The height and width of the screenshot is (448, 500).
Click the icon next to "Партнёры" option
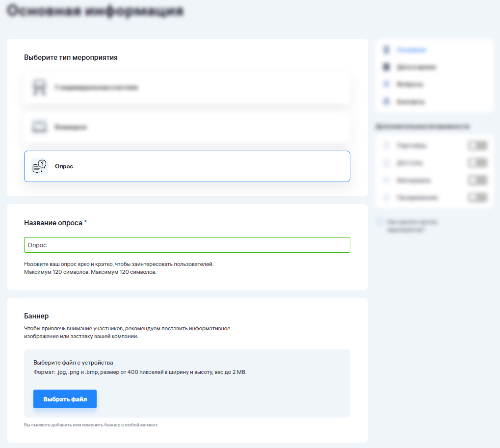[x=386, y=146]
